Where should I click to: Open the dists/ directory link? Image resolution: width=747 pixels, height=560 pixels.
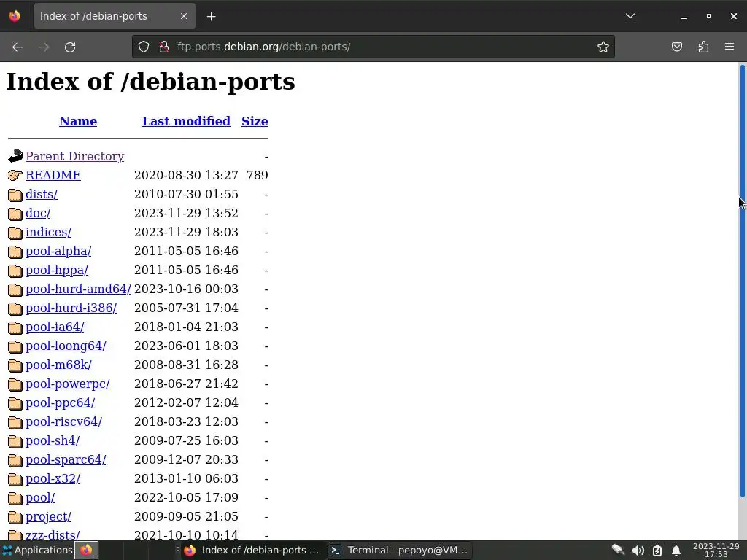coord(42,194)
